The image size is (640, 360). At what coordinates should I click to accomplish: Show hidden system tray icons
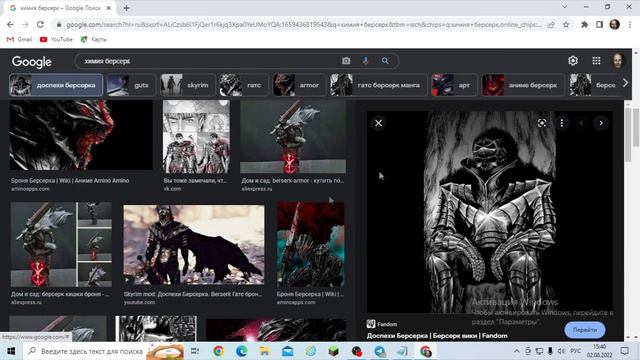[516, 351]
